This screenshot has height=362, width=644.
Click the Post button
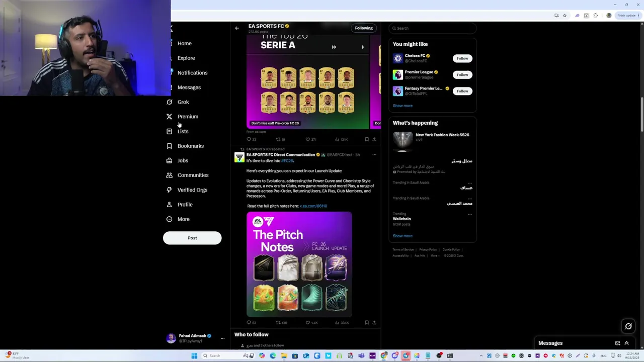pyautogui.click(x=192, y=238)
